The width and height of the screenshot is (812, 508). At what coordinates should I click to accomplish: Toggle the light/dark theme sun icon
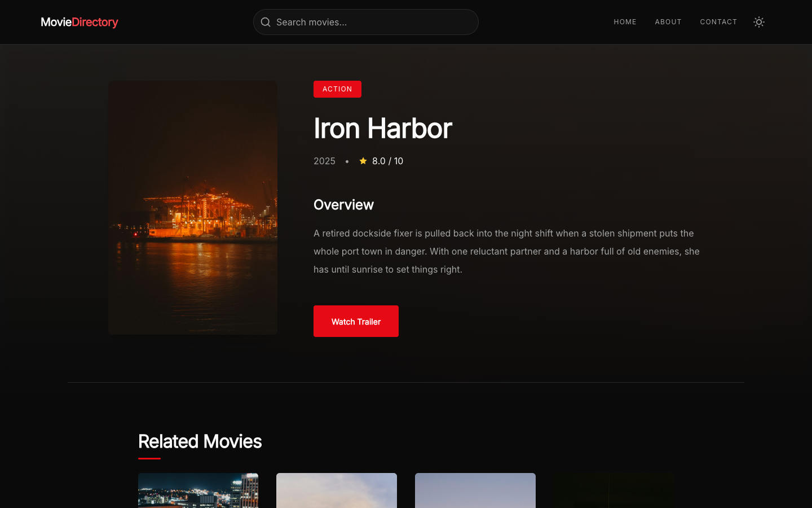click(x=759, y=22)
